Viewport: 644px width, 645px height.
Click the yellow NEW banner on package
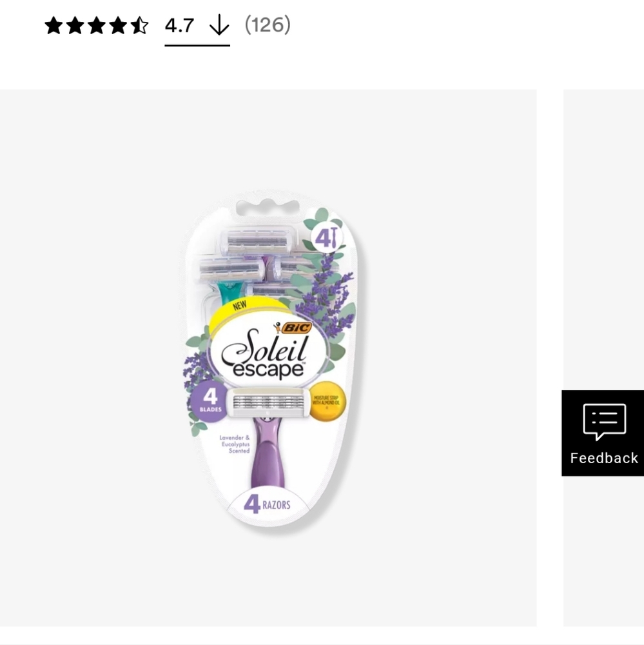pos(239,305)
